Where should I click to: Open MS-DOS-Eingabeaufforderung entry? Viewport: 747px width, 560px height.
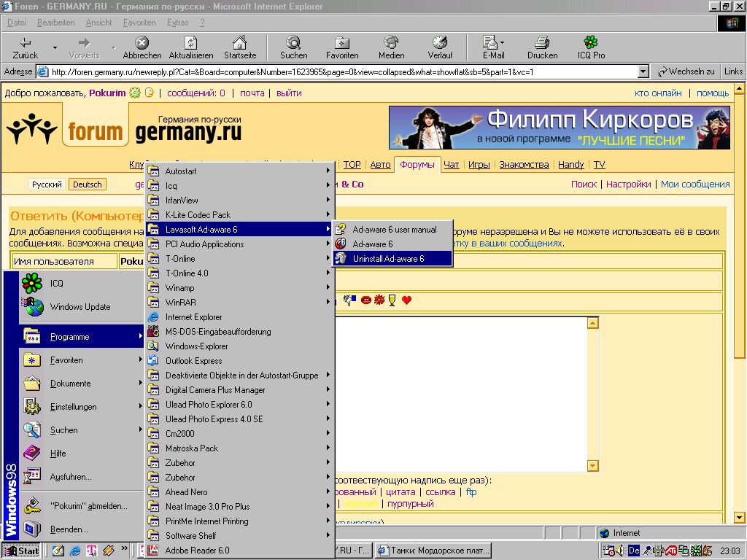click(239, 332)
